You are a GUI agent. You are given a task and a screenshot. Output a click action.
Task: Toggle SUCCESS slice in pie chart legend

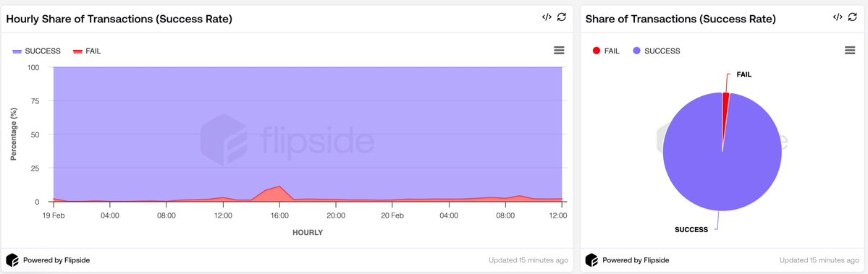tap(656, 51)
